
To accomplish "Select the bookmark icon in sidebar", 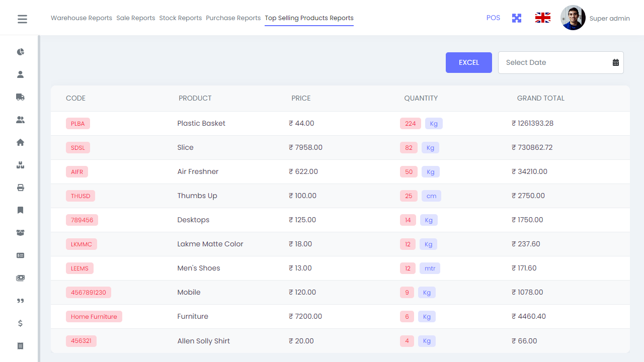I will tap(20, 210).
